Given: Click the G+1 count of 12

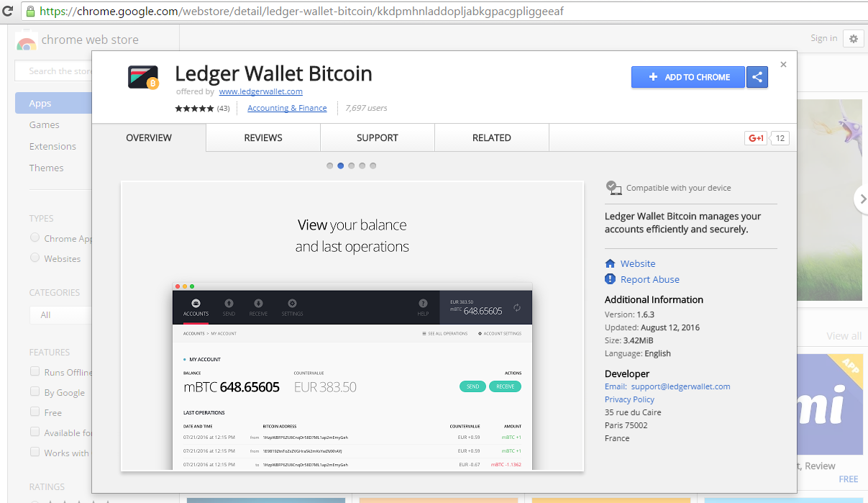Looking at the screenshot, I should pos(780,138).
